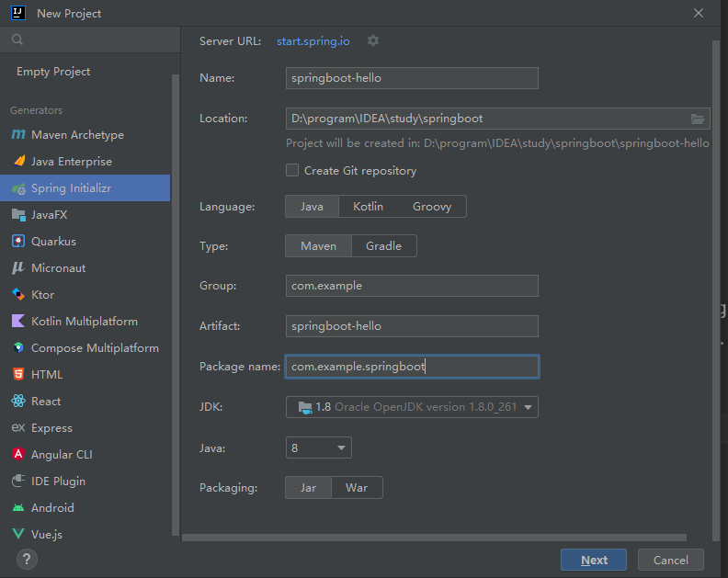Open the Java version dropdown

(318, 448)
